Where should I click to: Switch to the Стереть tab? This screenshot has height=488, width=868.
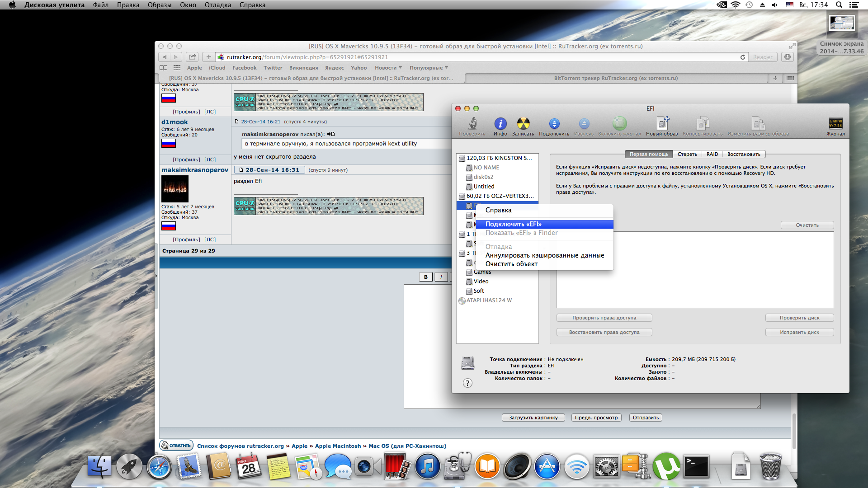tap(687, 154)
